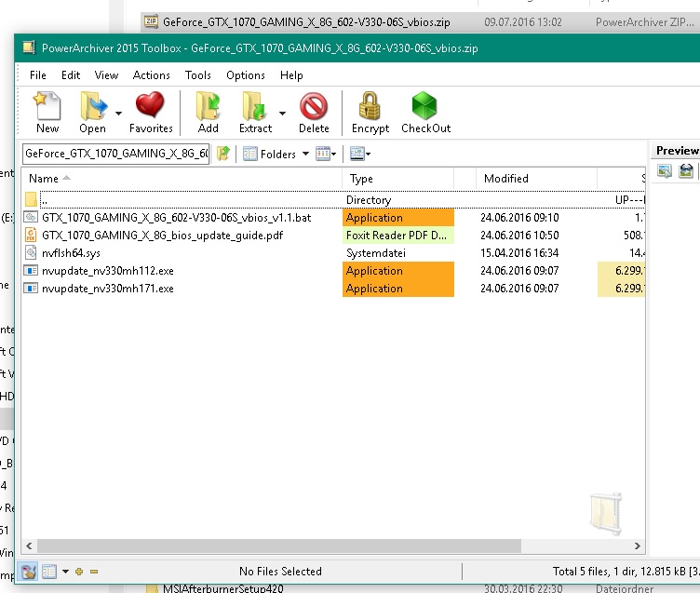Expand the Extract button dropdown arrow
This screenshot has height=593, width=700.
(282, 113)
